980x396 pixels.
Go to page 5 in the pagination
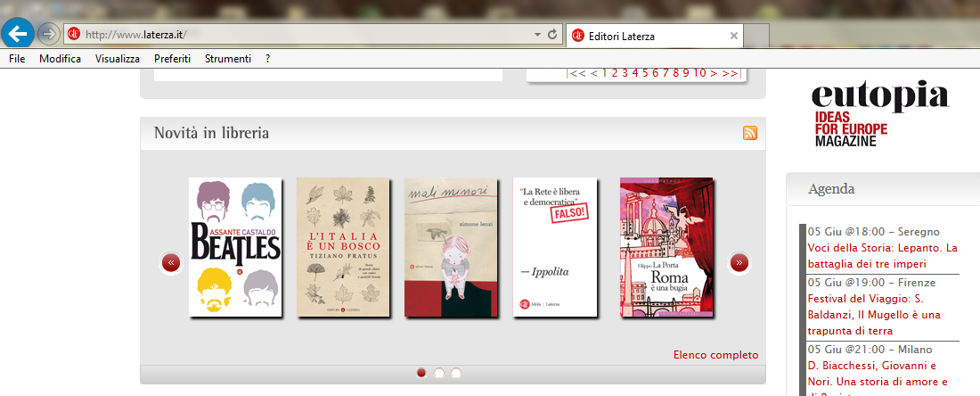coord(645,73)
